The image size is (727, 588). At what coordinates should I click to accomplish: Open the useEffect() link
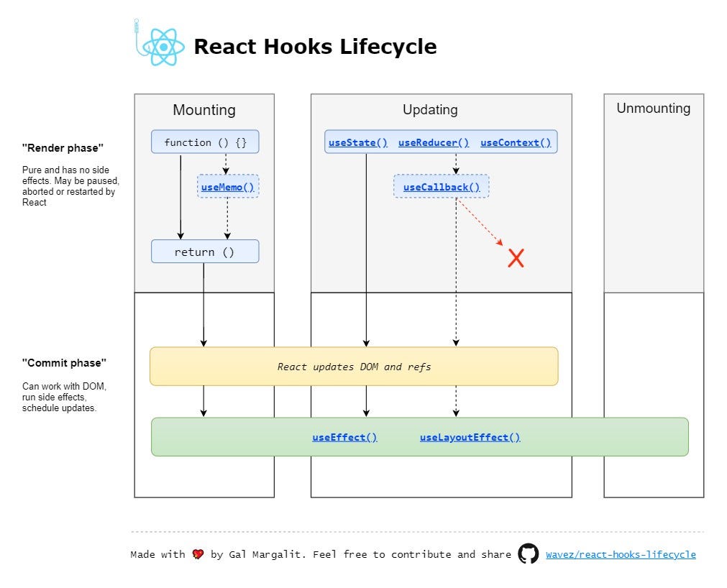click(x=344, y=438)
